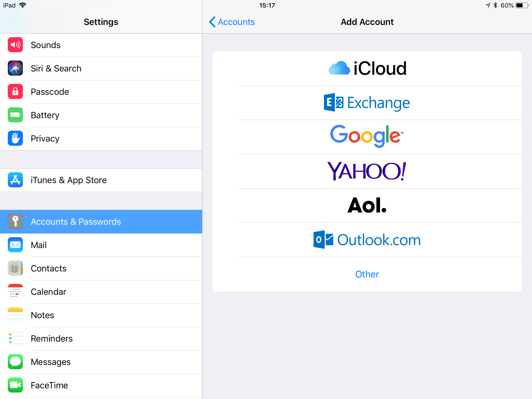This screenshot has height=399, width=532.
Task: Add a Google account
Action: coord(367,137)
